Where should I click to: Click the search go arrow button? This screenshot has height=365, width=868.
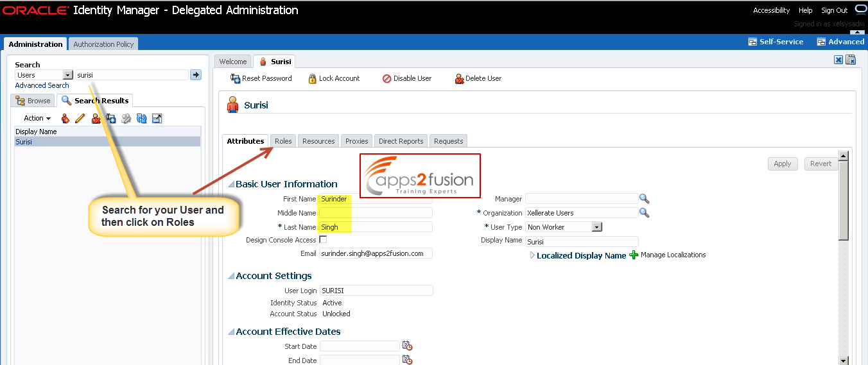click(196, 75)
